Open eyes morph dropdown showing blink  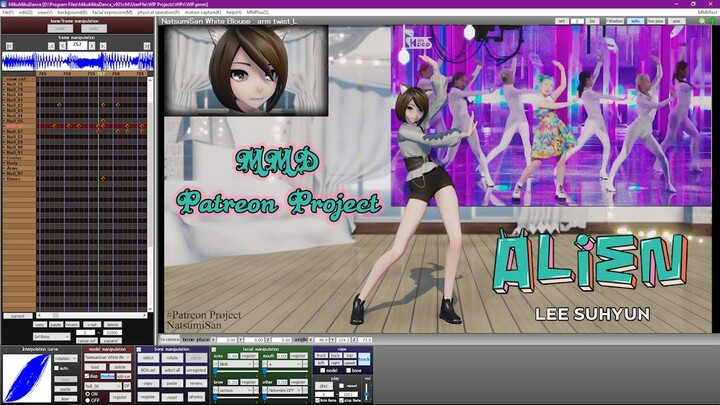pyautogui.click(x=236, y=364)
